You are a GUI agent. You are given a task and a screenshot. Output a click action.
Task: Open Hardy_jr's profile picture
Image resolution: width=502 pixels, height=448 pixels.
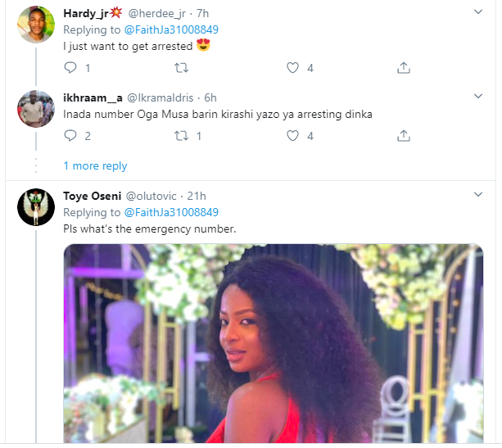(35, 25)
